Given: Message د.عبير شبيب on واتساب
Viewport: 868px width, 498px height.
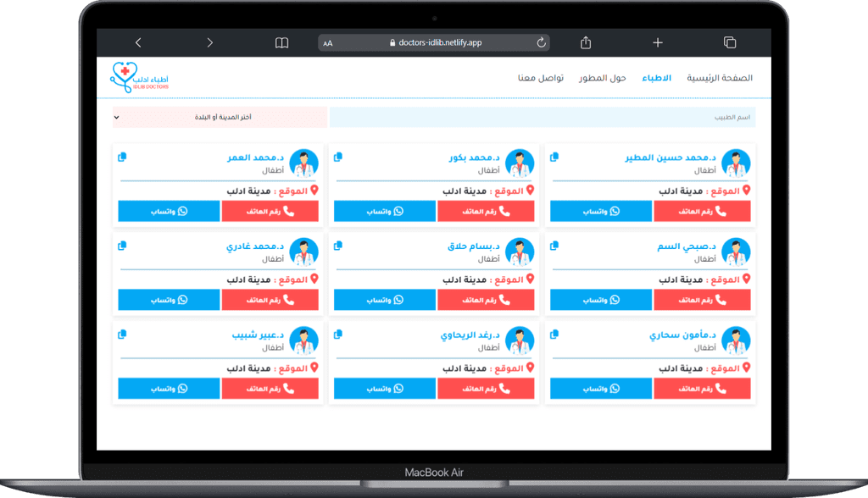Looking at the screenshot, I should pos(169,389).
